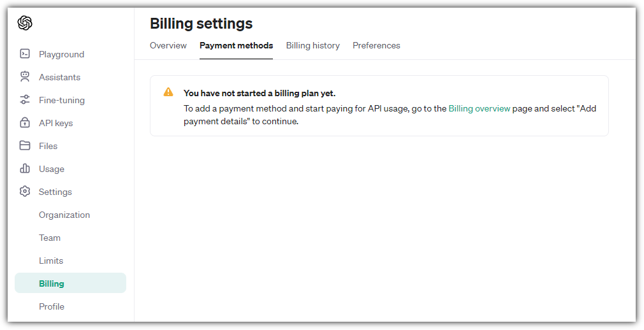Click the OpenAI logo icon
644x330 pixels.
pyautogui.click(x=25, y=23)
